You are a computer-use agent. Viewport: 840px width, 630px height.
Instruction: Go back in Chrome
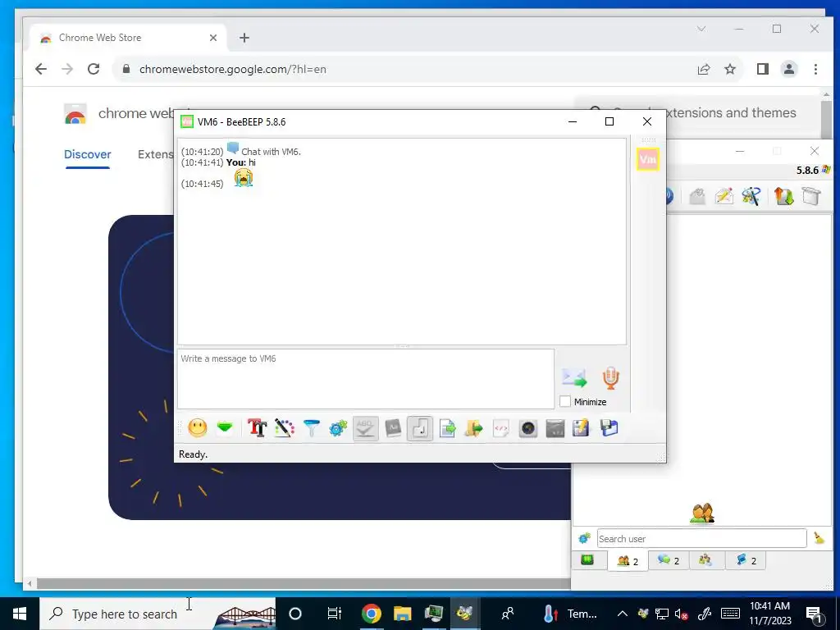[41, 69]
